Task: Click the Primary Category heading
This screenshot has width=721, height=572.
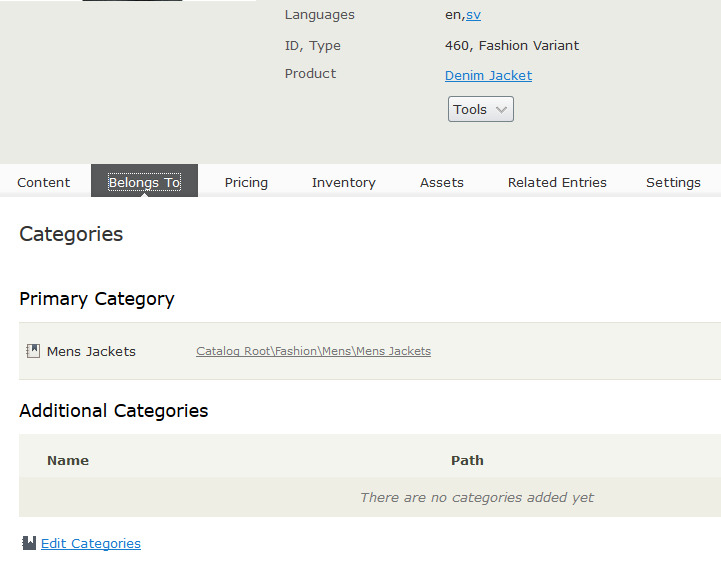Action: 97,299
